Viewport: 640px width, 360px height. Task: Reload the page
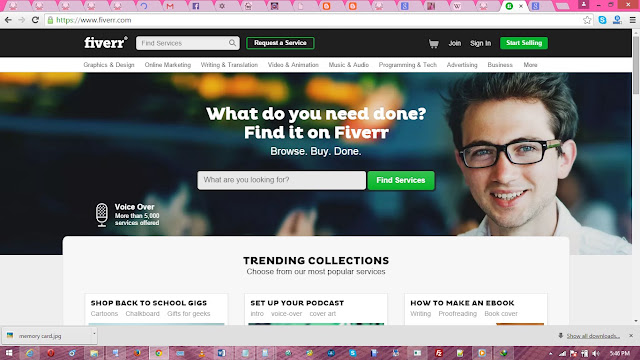click(36, 20)
